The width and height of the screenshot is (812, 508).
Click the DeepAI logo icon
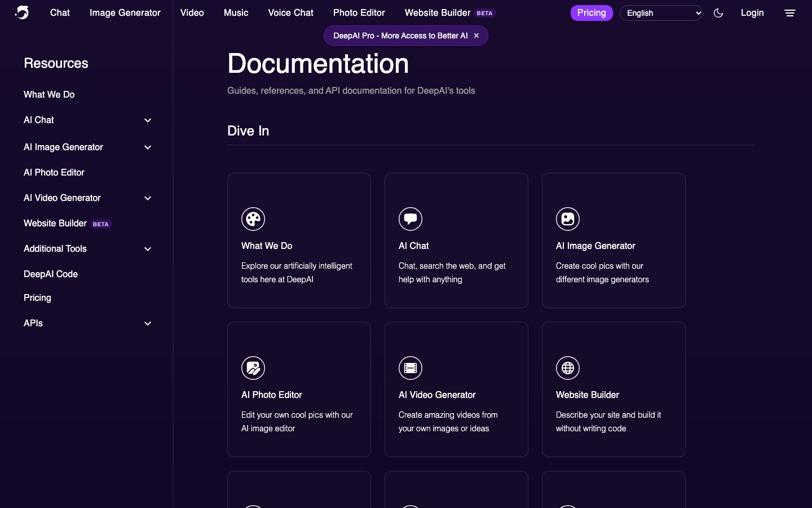pyautogui.click(x=22, y=12)
